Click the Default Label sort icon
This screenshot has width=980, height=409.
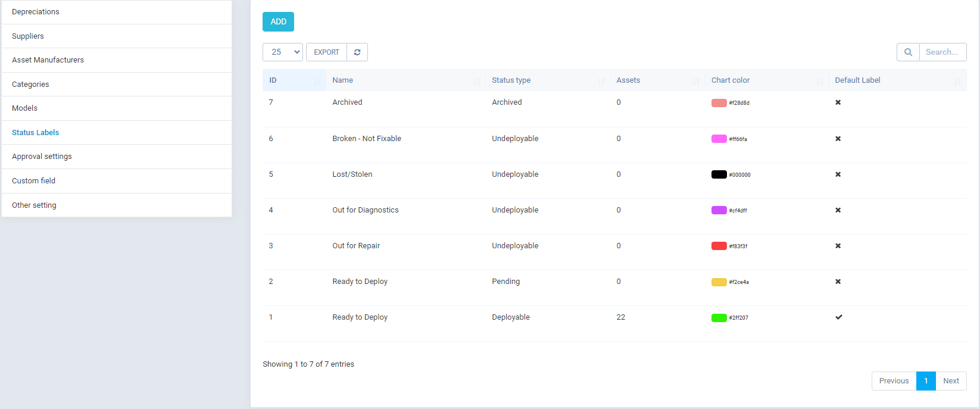point(957,81)
